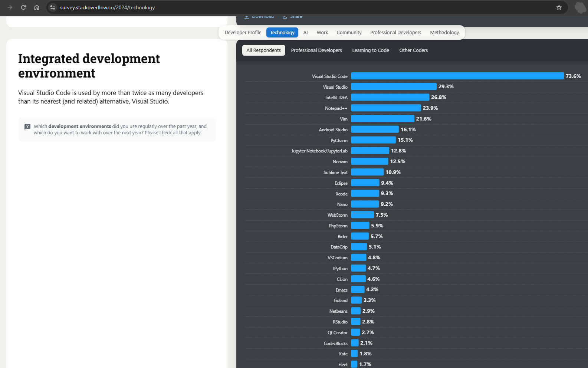Click the Rider label
The width and height of the screenshot is (588, 368).
point(343,237)
